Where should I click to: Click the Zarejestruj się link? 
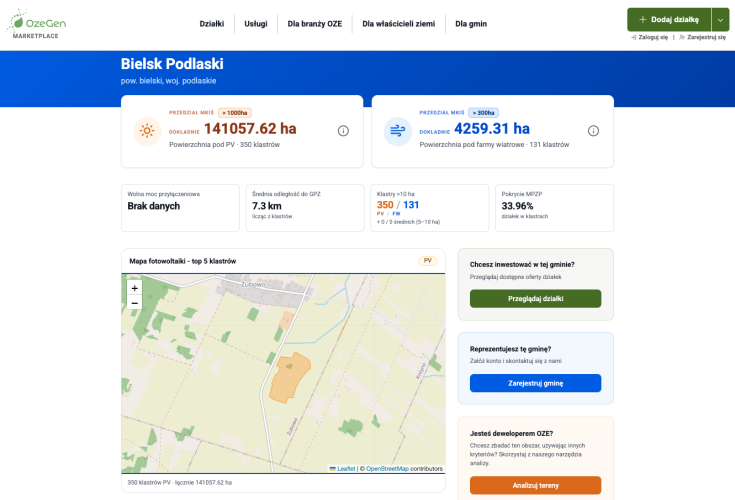[x=702, y=37]
